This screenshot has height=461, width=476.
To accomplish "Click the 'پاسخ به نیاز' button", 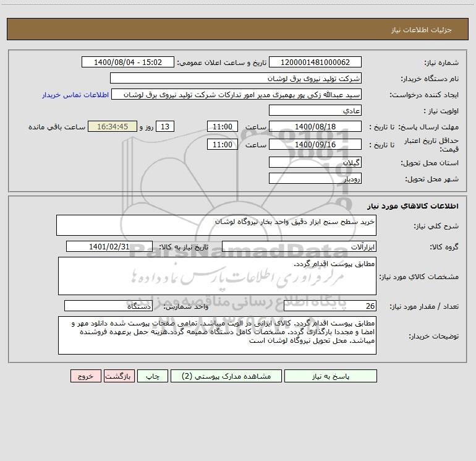I will (330, 376).
